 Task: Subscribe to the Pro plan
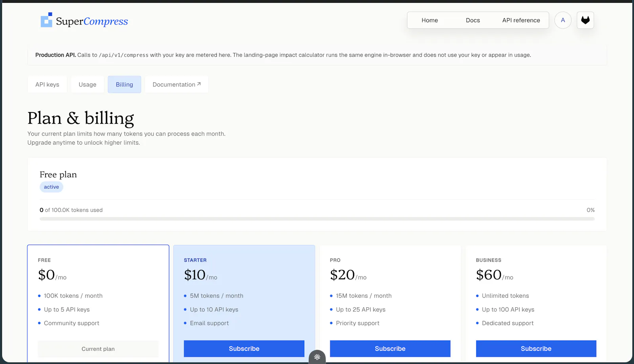(x=390, y=349)
